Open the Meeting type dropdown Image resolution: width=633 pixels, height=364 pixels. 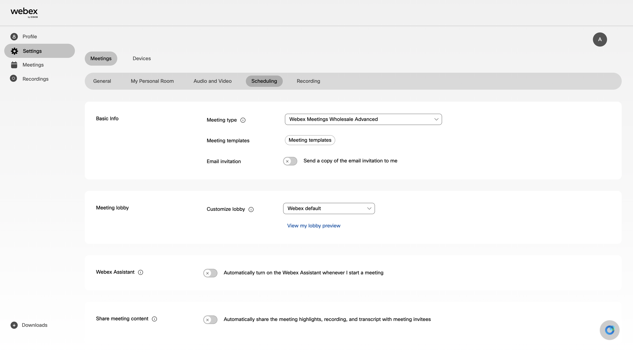coord(363,119)
